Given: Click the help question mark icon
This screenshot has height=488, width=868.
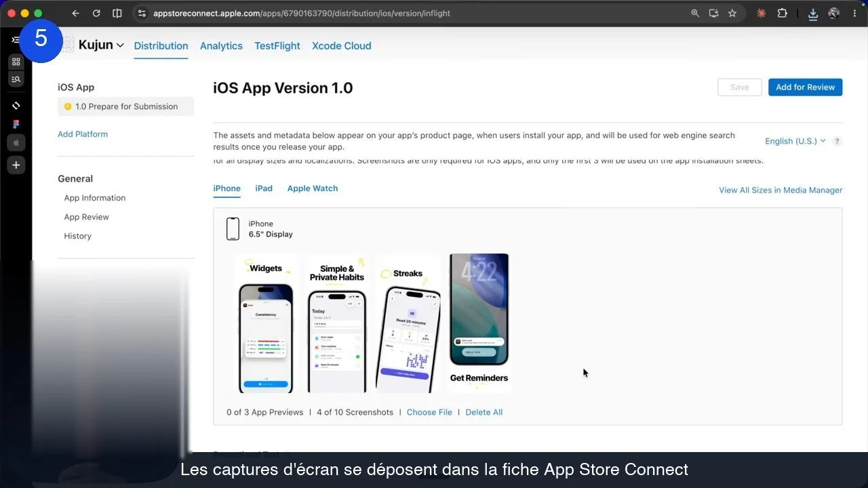Looking at the screenshot, I should click(x=837, y=141).
